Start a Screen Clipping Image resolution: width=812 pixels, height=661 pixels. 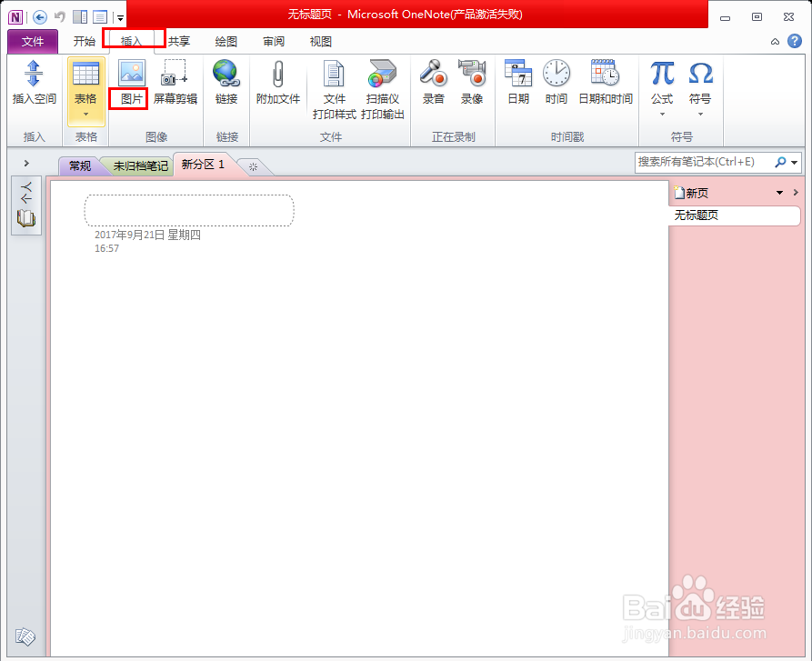coord(175,83)
